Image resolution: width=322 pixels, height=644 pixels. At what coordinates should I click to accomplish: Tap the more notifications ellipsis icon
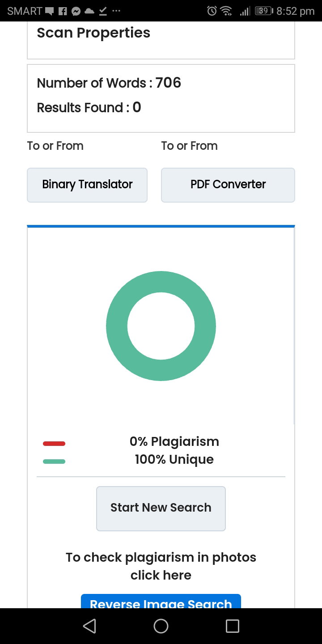point(116,12)
